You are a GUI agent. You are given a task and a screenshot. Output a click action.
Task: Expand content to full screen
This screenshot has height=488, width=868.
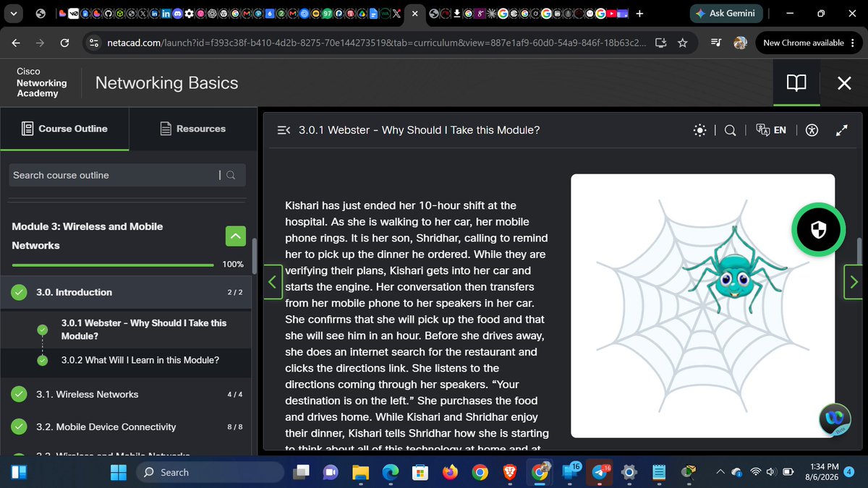click(x=842, y=130)
